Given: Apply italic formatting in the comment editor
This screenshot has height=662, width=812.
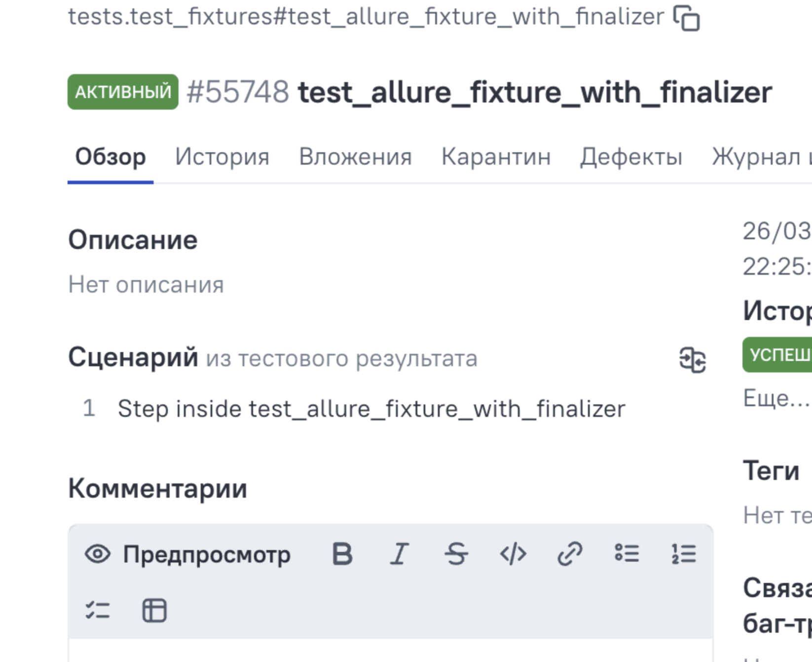Looking at the screenshot, I should (399, 553).
